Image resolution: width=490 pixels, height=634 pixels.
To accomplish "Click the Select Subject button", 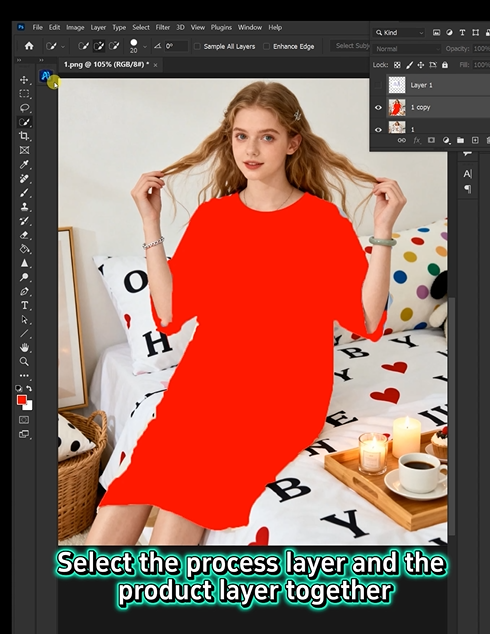I will tap(351, 46).
